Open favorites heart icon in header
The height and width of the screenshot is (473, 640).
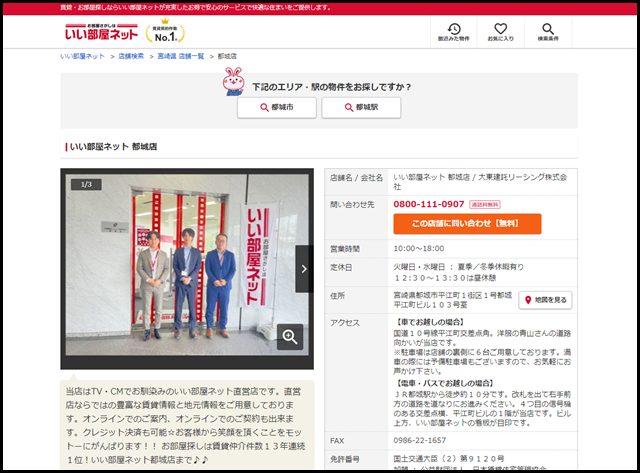pos(500,32)
